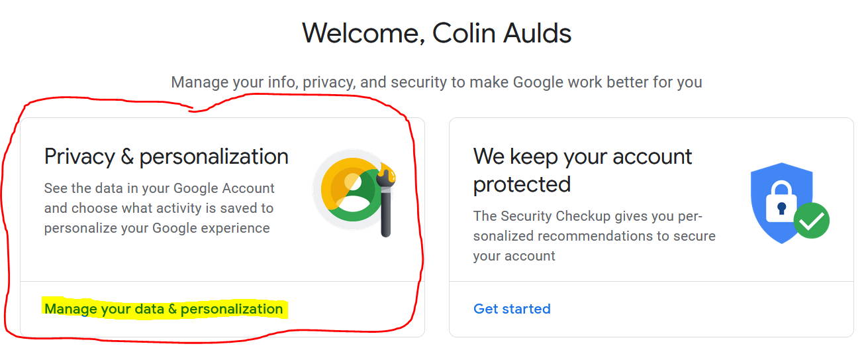This screenshot has width=868, height=356.
Task: Click the paintbrush in the privacy illustration
Action: tap(386, 202)
